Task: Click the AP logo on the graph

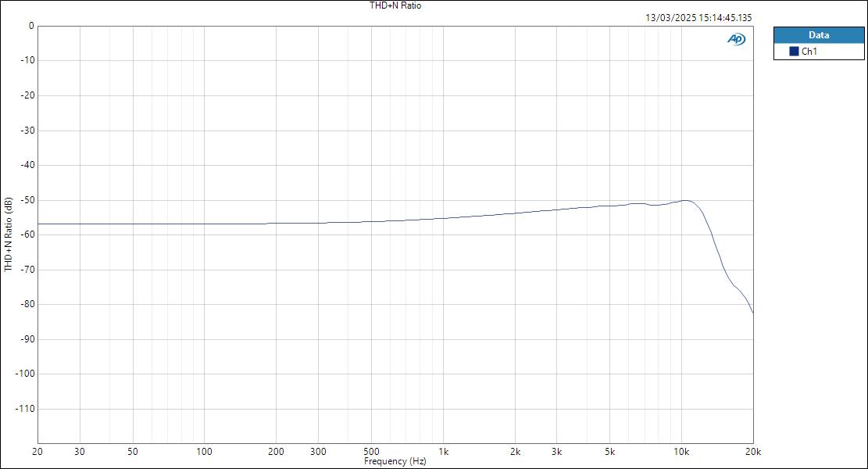Action: pyautogui.click(x=735, y=37)
